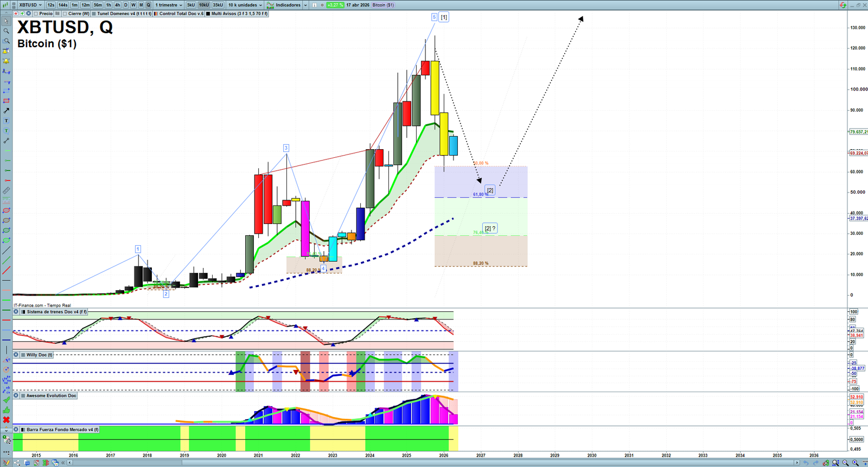The image size is (868, 467).
Task: Click the green checkmark tool
Action: (7, 400)
